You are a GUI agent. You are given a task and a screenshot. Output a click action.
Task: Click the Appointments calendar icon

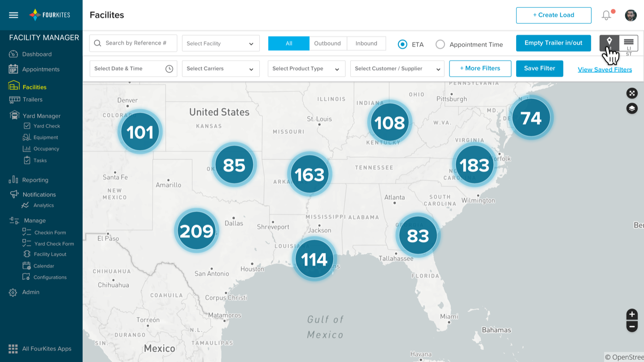pos(13,69)
